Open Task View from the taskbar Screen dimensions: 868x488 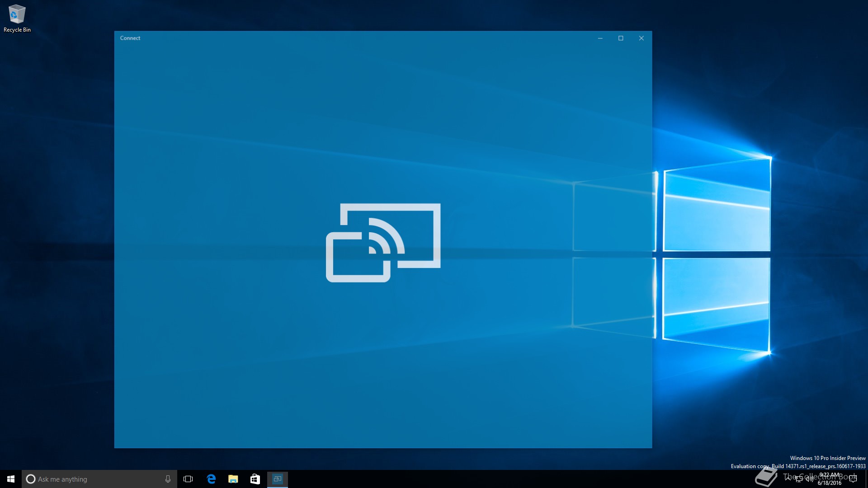[188, 479]
